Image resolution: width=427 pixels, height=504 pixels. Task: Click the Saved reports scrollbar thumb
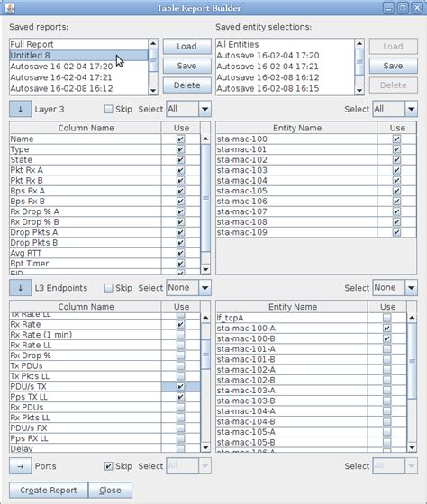(153, 60)
